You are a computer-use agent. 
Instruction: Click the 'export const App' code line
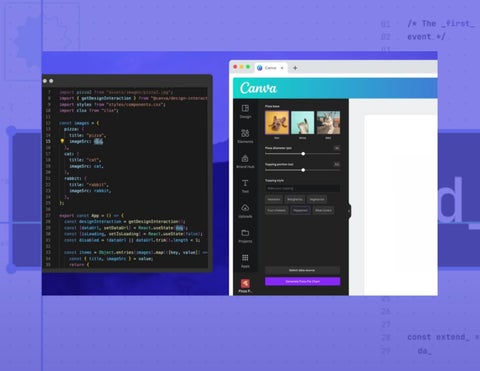92,216
